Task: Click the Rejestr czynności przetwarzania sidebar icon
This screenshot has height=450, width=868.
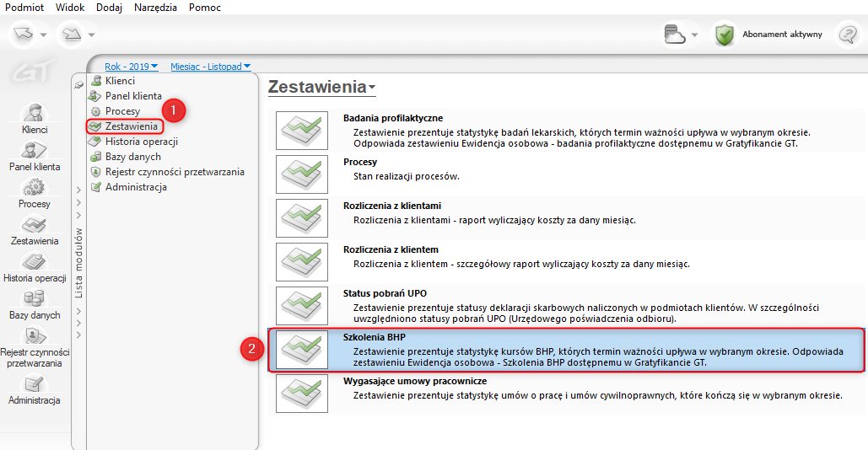Action: point(35,335)
